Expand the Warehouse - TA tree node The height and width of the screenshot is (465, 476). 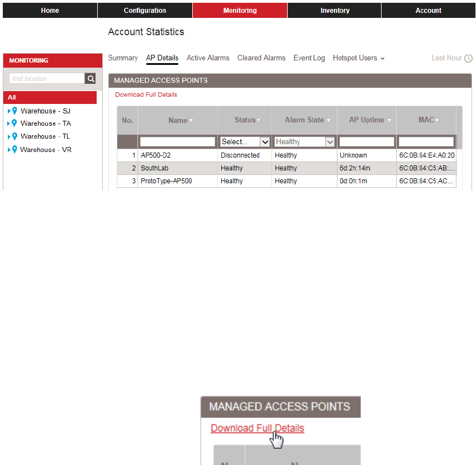click(8, 124)
